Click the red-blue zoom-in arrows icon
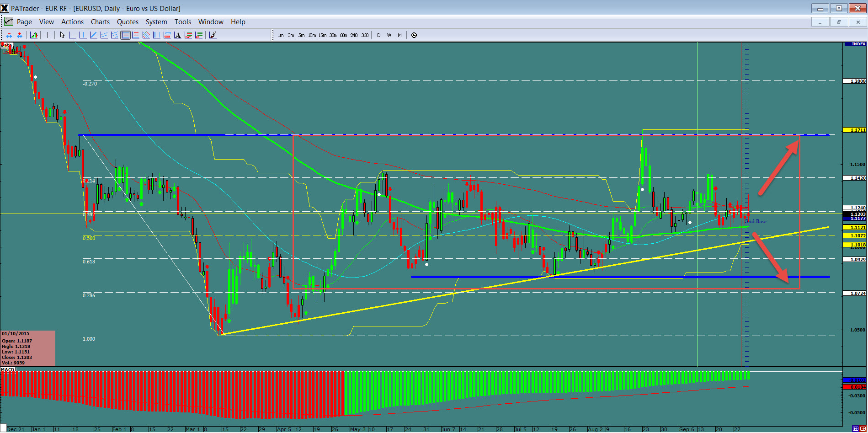Viewport: 868px width, 433px height. 20,35
